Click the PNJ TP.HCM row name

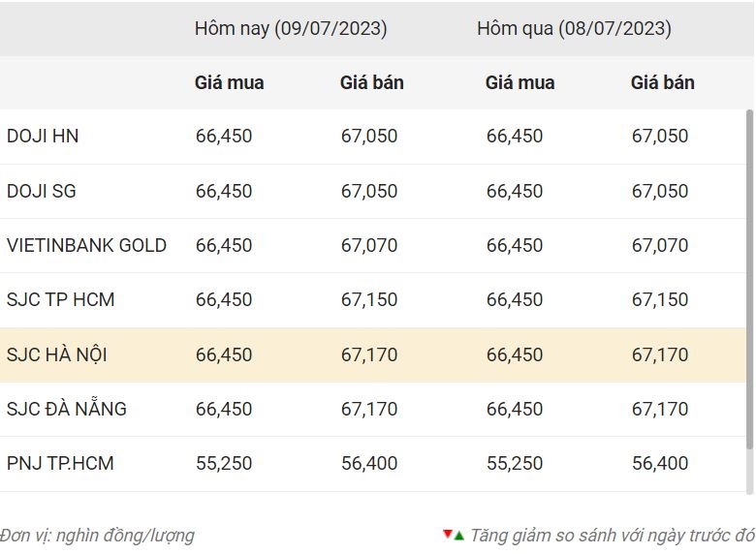[60, 463]
